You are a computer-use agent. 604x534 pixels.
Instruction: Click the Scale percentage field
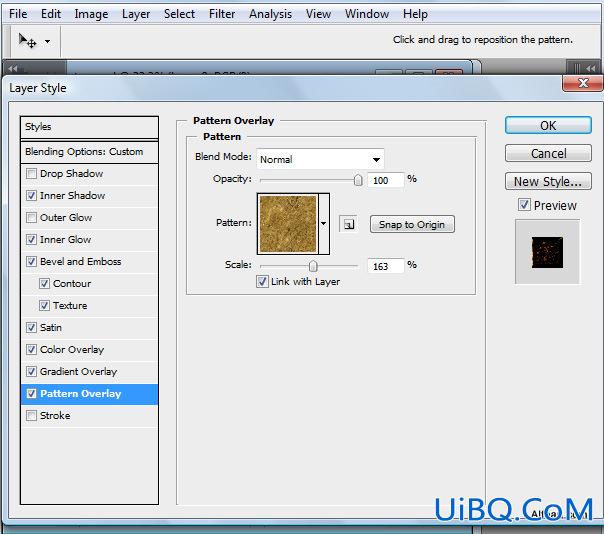(x=386, y=266)
